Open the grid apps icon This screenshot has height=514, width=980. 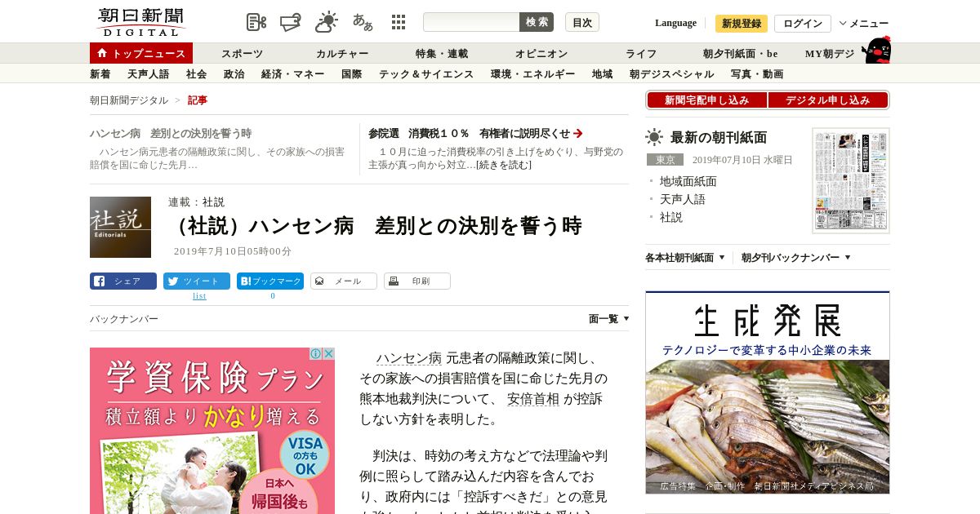click(399, 22)
